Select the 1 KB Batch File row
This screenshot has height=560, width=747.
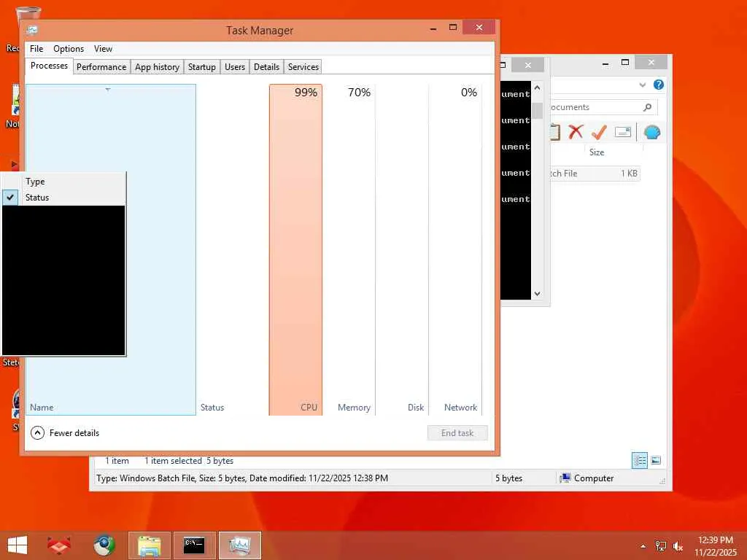coord(595,174)
